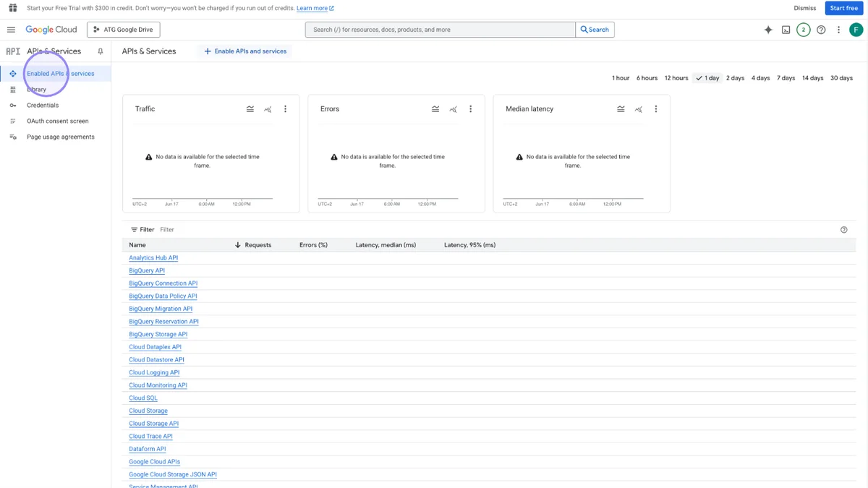Open the help question mark icon
The height and width of the screenshot is (488, 868).
click(x=821, y=30)
